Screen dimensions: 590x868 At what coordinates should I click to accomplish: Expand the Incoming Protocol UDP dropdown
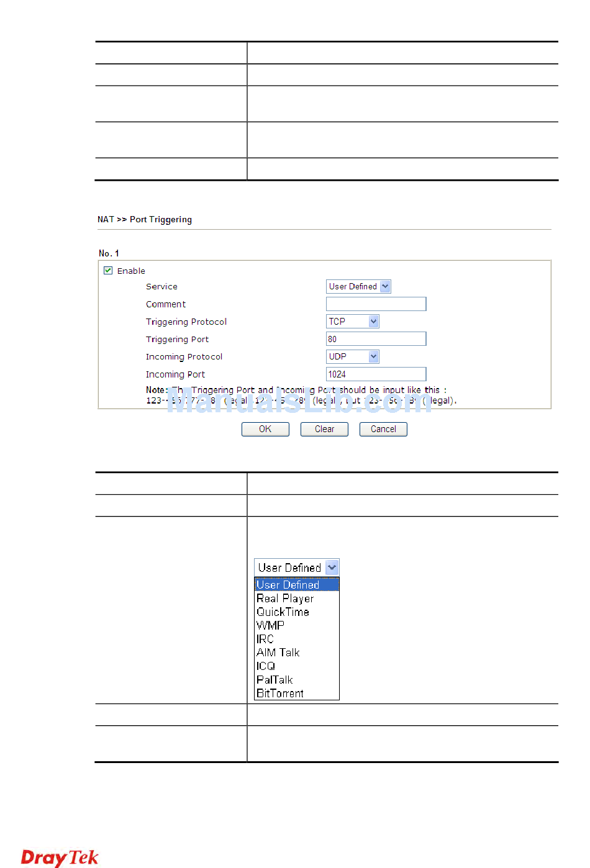click(x=353, y=356)
